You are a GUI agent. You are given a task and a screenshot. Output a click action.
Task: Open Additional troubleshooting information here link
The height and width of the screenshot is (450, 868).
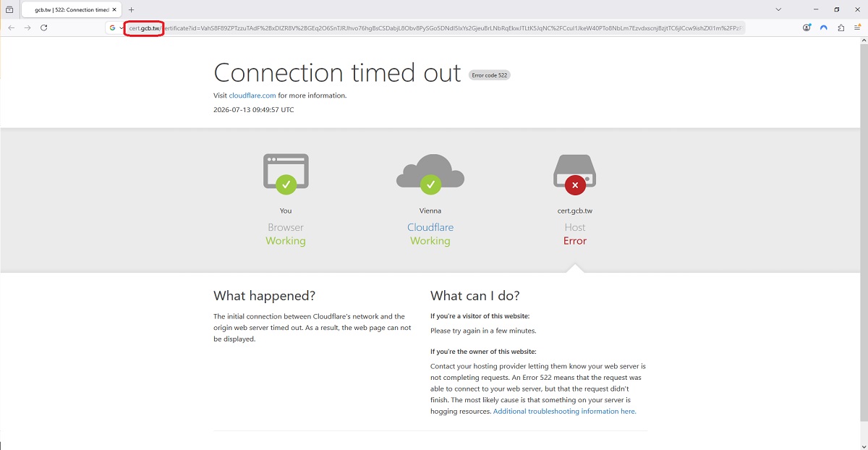[565, 411]
